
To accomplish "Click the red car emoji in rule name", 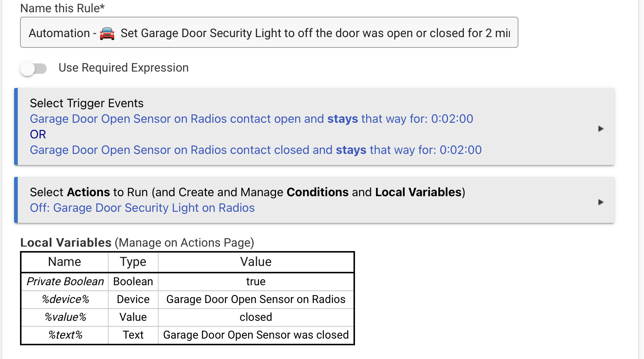I will pyautogui.click(x=107, y=33).
